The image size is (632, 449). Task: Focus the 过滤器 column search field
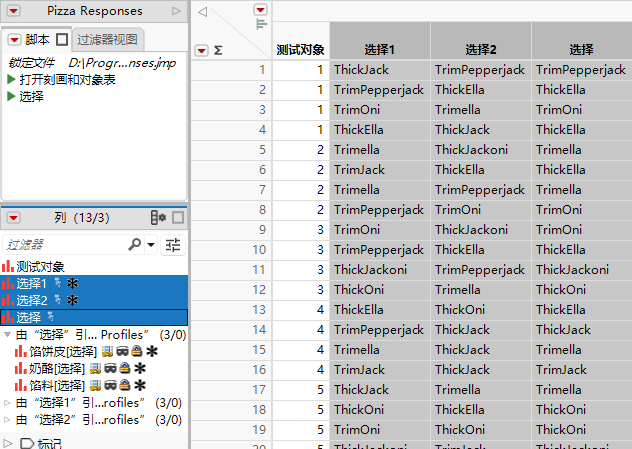[x=64, y=245]
